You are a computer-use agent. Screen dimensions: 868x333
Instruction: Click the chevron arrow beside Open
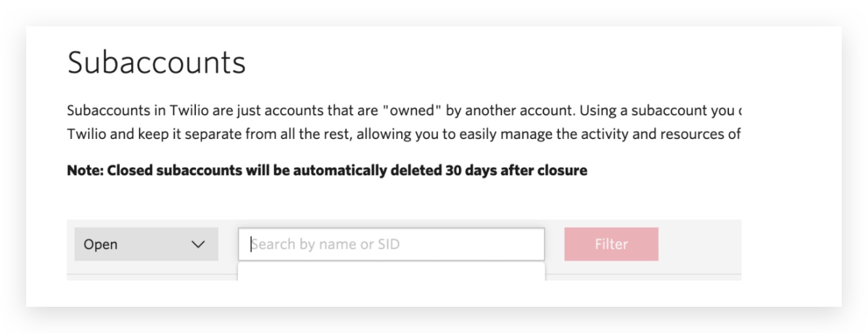[x=197, y=245]
